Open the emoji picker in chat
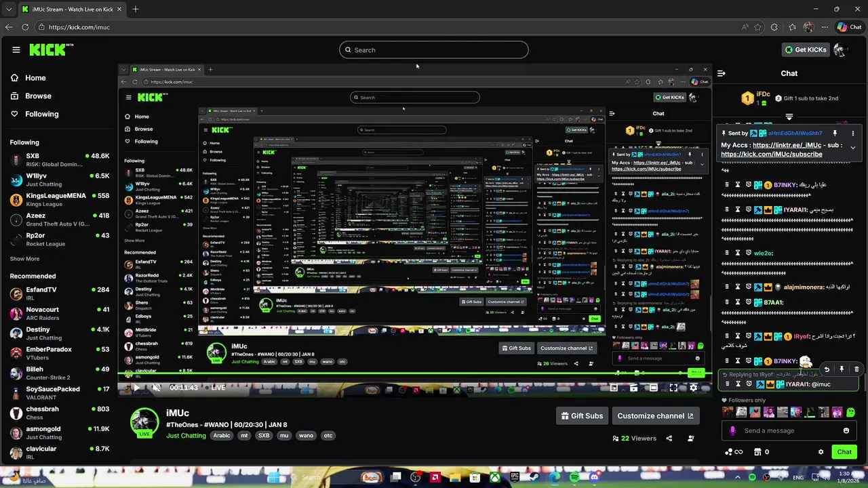868x488 pixels. [x=846, y=431]
